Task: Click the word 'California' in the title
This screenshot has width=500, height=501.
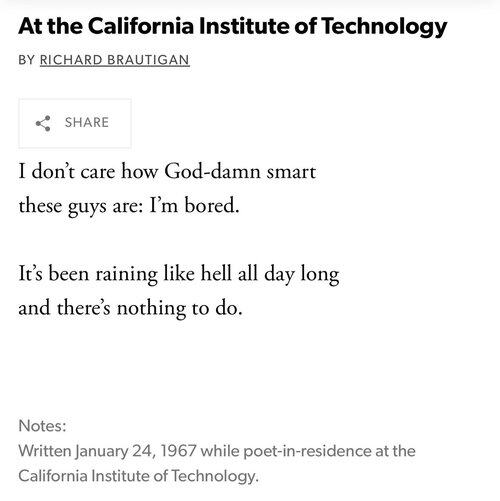Action: (141, 26)
